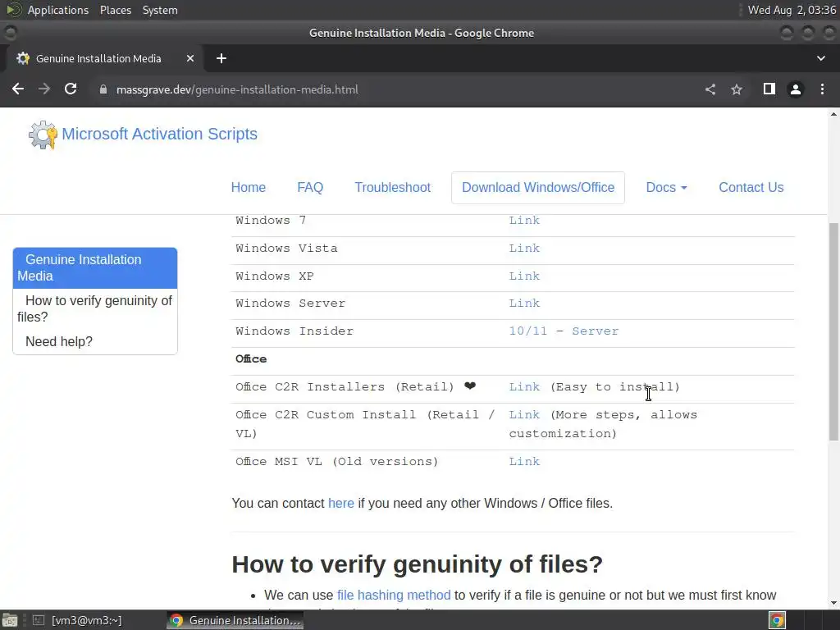Image resolution: width=840 pixels, height=630 pixels.
Task: Open Microsoft Activation Scripts title link
Action: [x=160, y=134]
